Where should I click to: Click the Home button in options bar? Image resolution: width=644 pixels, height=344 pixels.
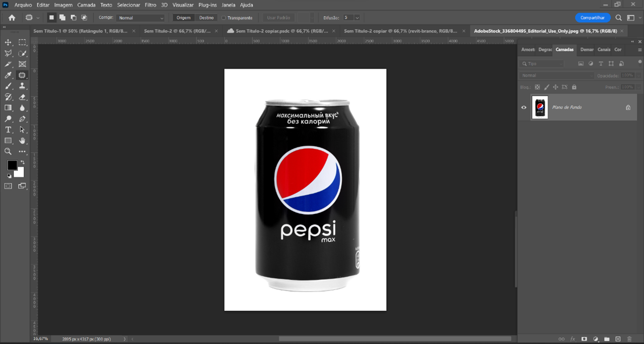pyautogui.click(x=12, y=18)
